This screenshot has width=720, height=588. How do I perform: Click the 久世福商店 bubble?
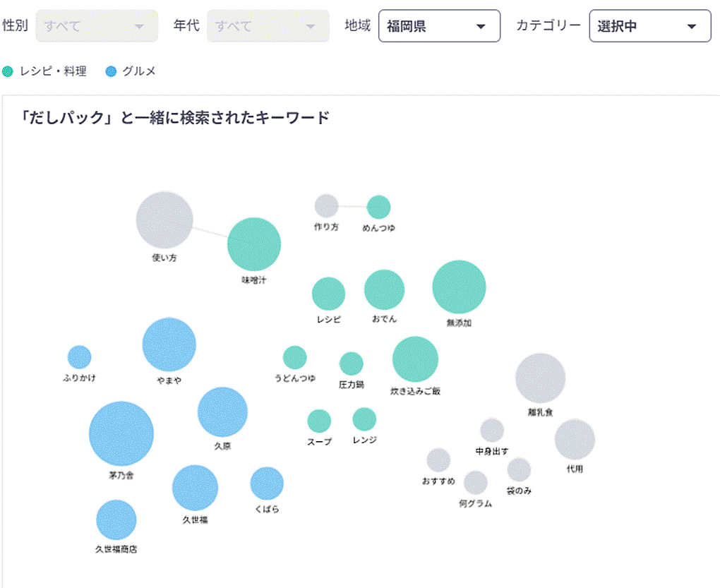point(116,520)
